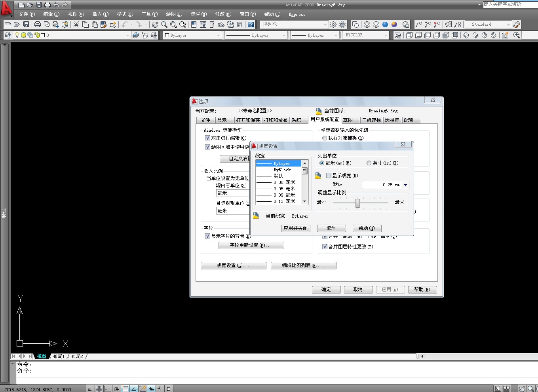Viewport: 538px width, 392px height.
Task: Activate Zoom Realtime magnifier tool
Action: tap(164, 25)
